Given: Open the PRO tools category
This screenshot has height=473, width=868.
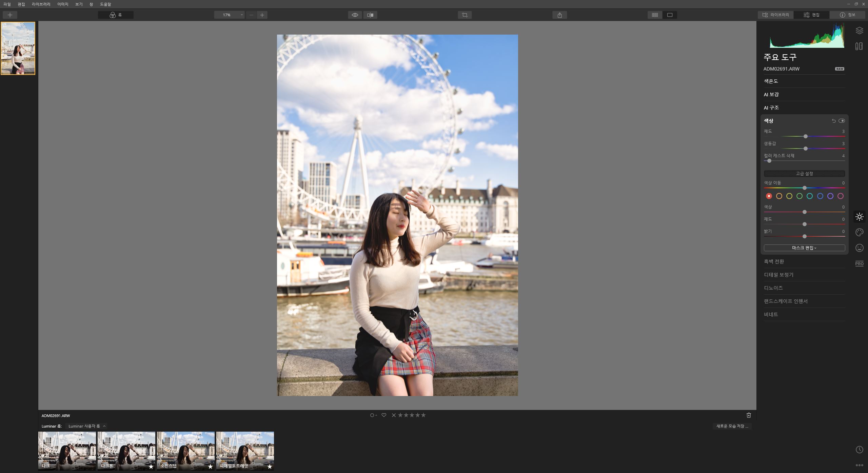Looking at the screenshot, I should pos(859,263).
